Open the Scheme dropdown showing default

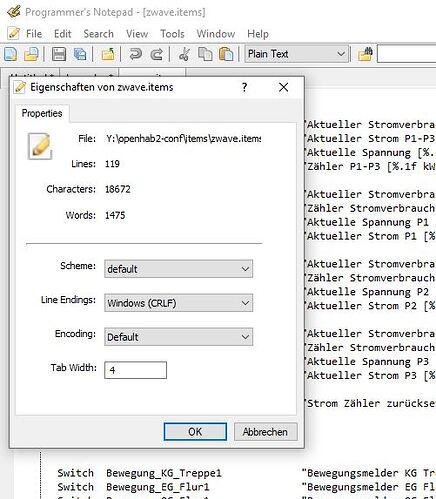(178, 269)
